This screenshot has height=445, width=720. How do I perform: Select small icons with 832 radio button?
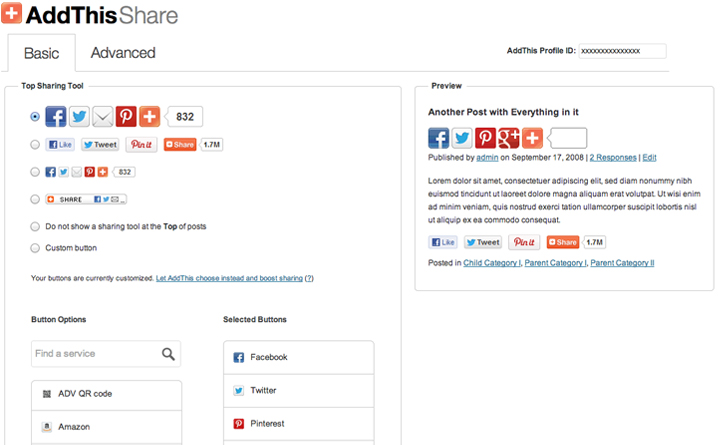pos(35,172)
